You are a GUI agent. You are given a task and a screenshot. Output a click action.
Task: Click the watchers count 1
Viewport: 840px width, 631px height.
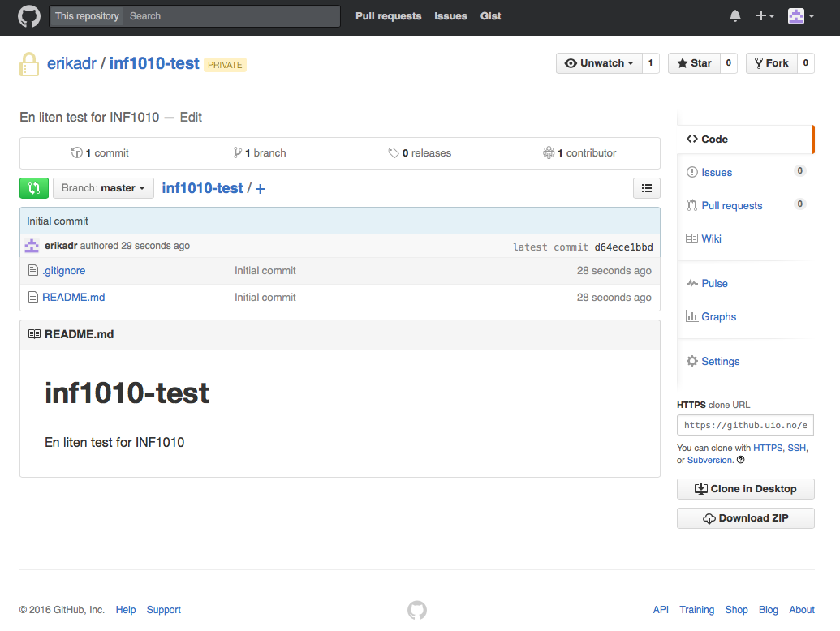(650, 63)
